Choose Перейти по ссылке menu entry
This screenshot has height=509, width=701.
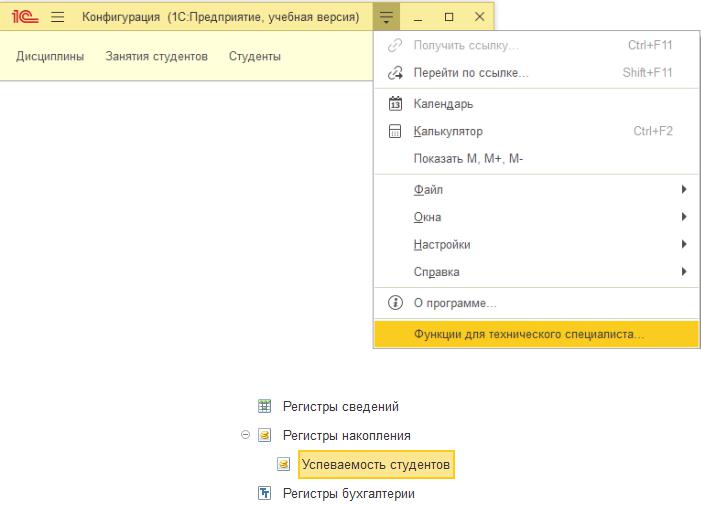(x=536, y=73)
